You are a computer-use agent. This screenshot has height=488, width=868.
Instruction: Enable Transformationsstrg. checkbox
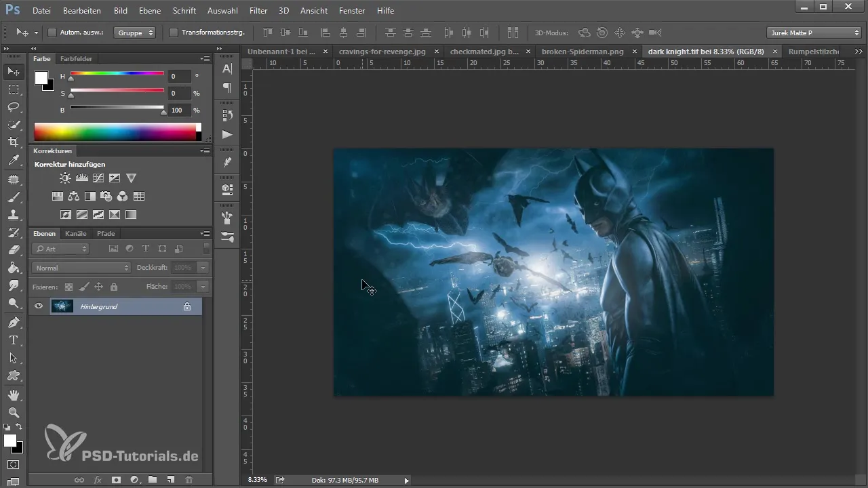(x=173, y=32)
